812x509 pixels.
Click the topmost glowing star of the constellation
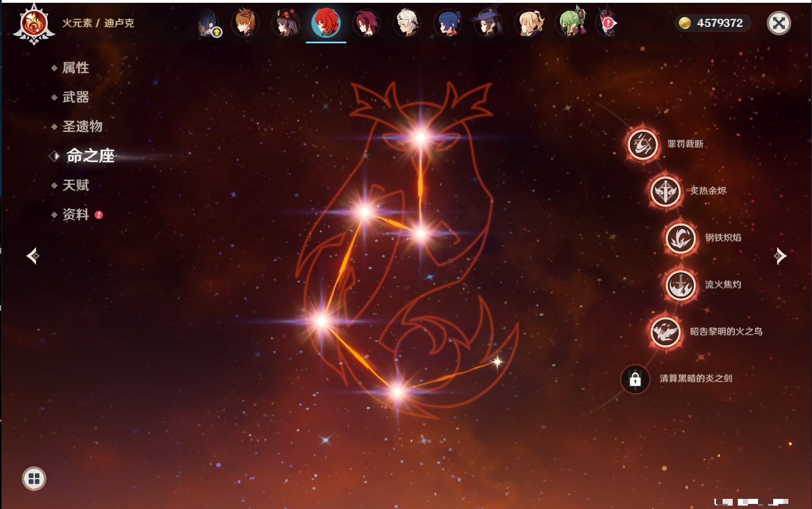421,137
